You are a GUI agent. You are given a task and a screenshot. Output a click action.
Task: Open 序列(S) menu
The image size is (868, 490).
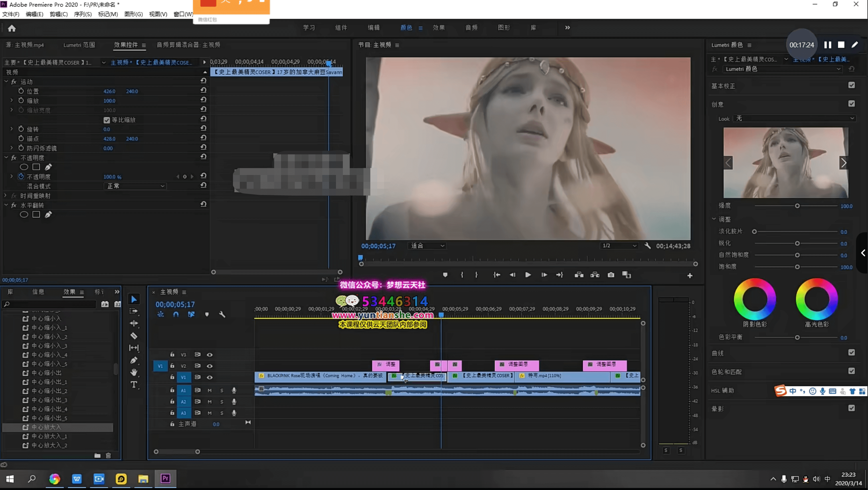coord(83,14)
